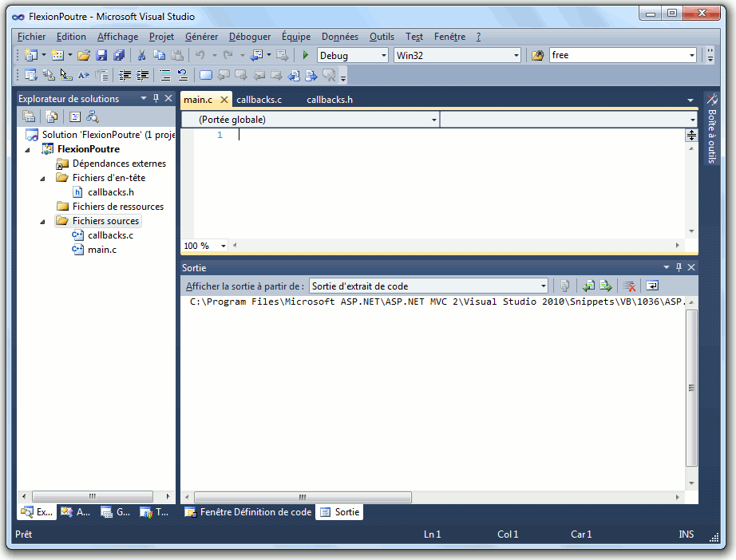Open the (Portée globale) scope dropdown
This screenshot has height=560, width=736.
(x=434, y=120)
